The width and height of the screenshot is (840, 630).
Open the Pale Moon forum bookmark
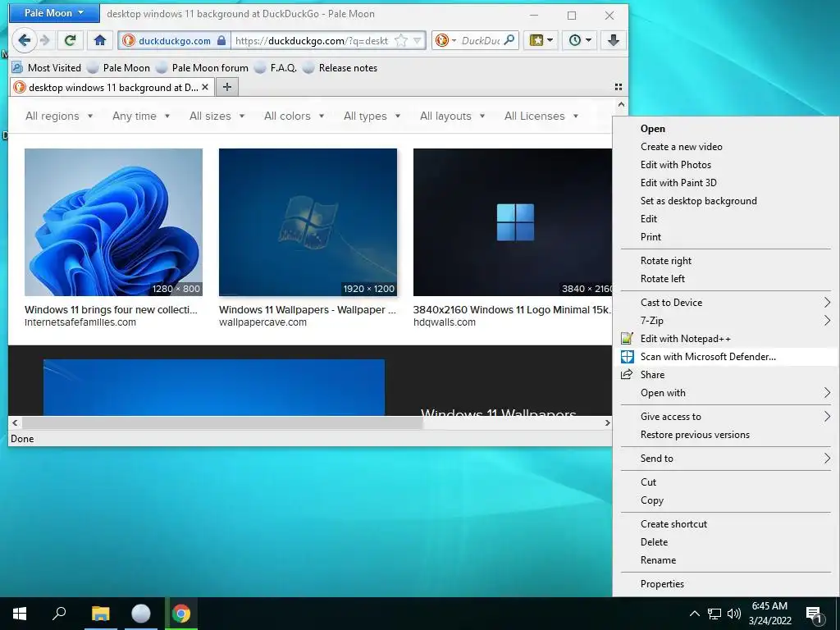coord(203,67)
